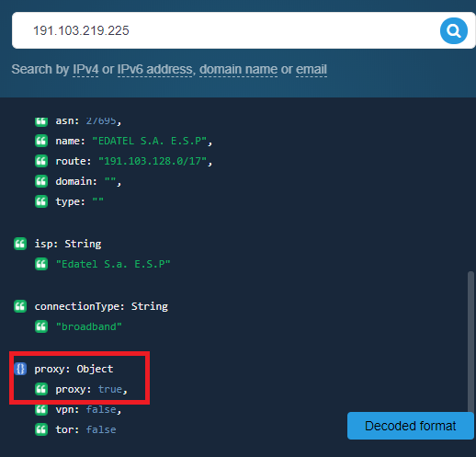Switch to Decoded format view

point(411,426)
